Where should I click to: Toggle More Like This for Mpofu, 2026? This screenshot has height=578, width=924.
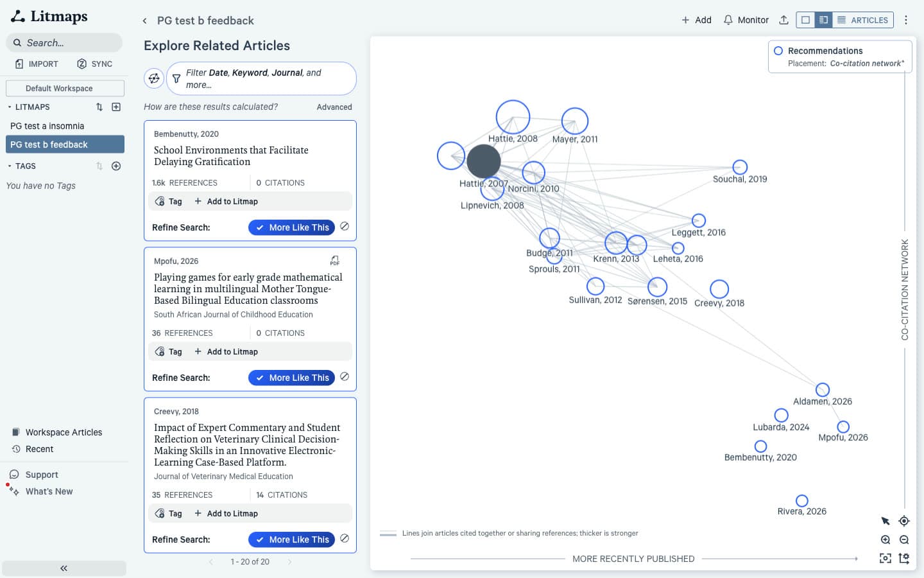(292, 378)
